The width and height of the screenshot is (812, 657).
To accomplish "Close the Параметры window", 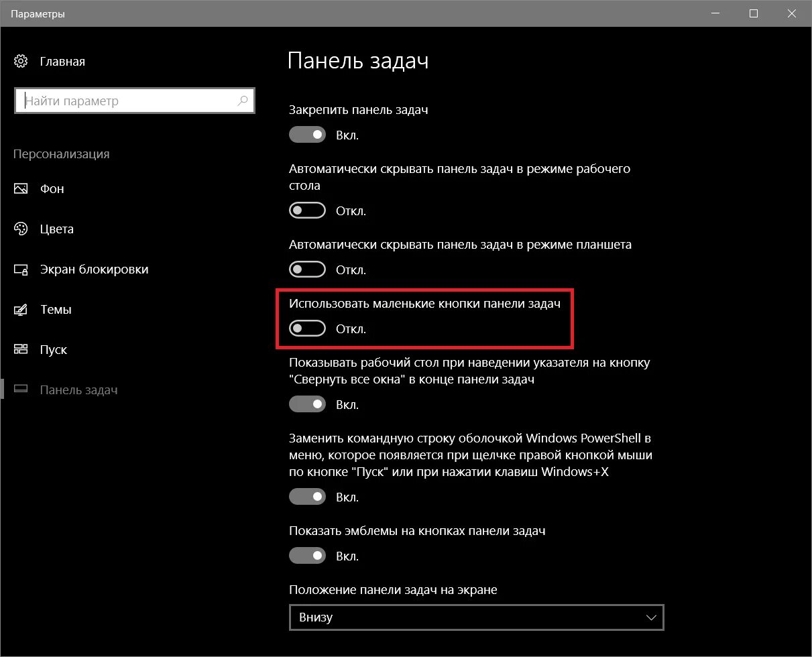I will pyautogui.click(x=793, y=13).
